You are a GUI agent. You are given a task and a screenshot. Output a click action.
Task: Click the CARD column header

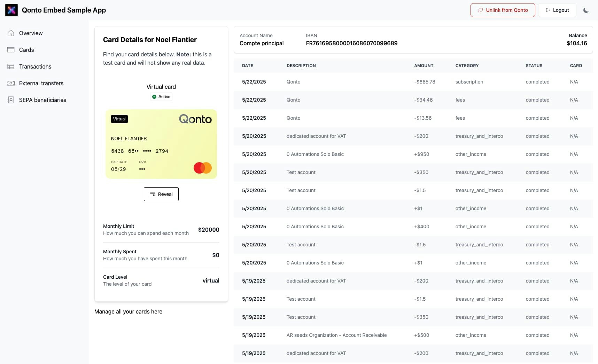coord(576,65)
